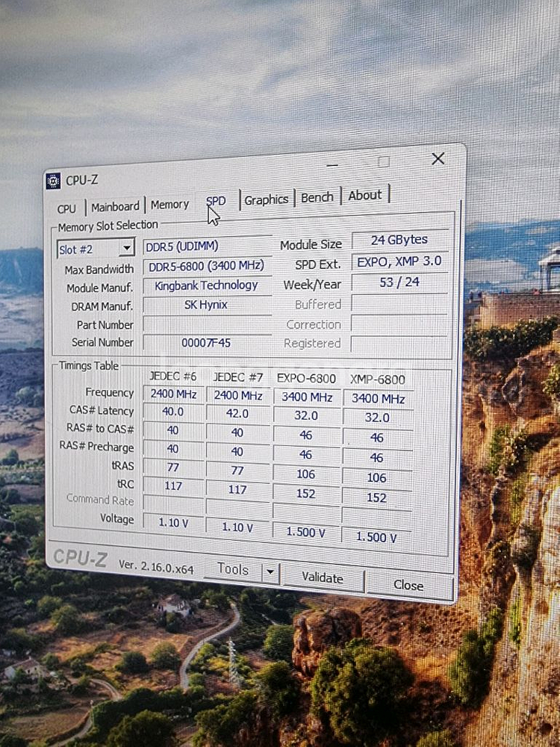The width and height of the screenshot is (560, 747).
Task: Click the empty Part Number field
Action: [x=207, y=324]
